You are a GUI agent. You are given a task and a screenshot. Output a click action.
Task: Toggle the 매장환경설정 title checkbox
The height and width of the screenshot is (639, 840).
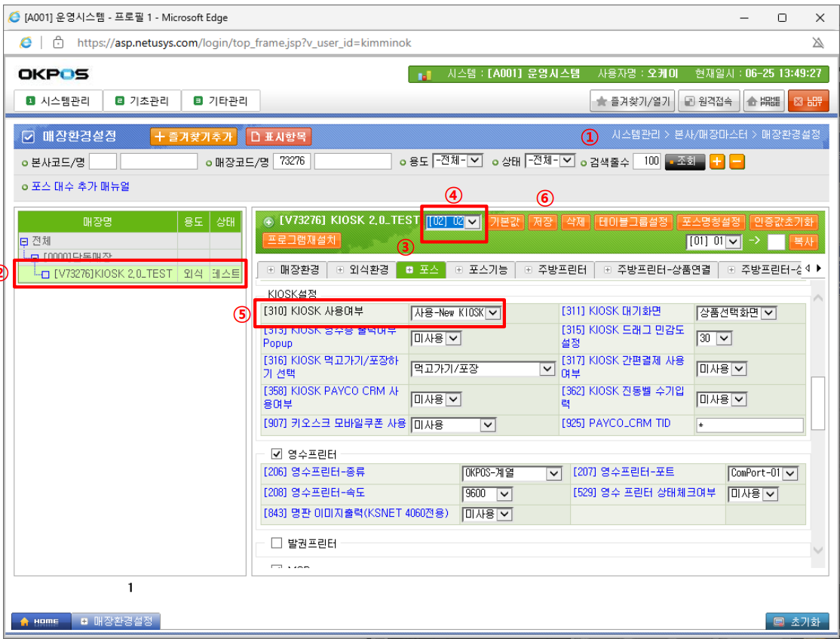point(28,137)
